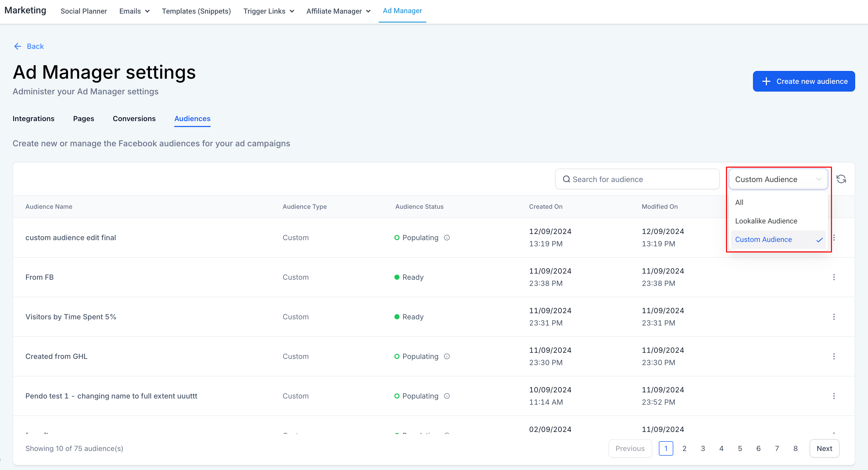Switch to the Conversions tab
The image size is (868, 470).
pyautogui.click(x=134, y=119)
